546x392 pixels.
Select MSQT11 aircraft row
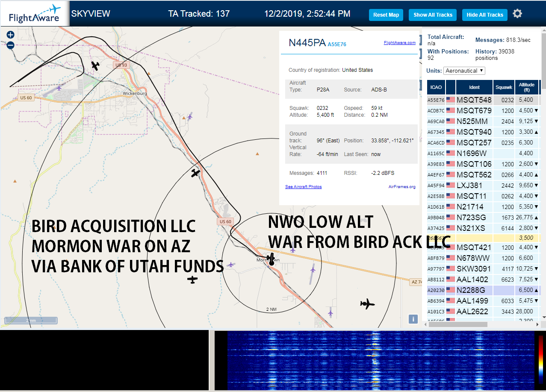click(x=483, y=196)
